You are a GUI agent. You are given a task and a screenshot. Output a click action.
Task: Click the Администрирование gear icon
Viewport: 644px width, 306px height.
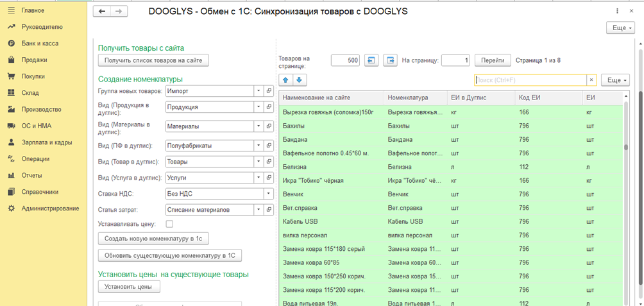click(12, 208)
